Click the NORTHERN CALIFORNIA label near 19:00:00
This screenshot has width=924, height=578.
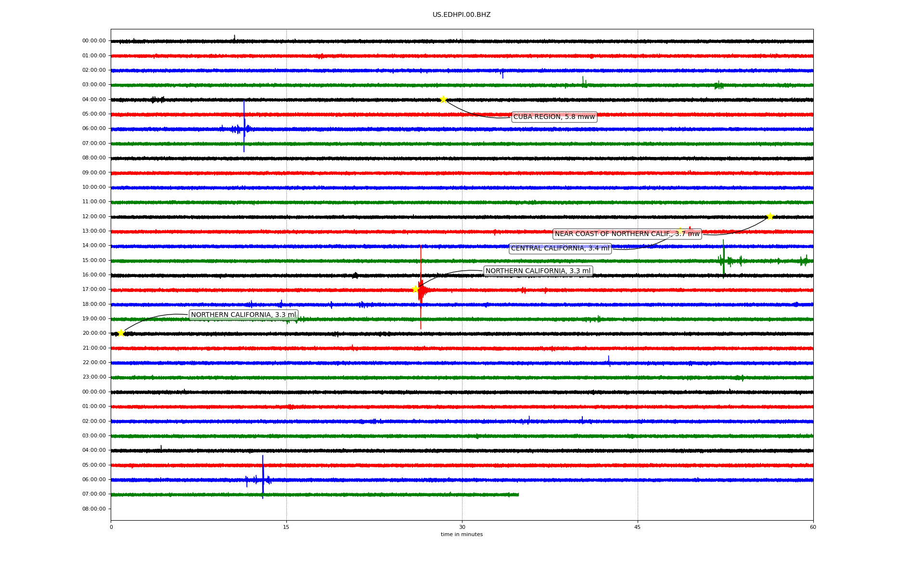[244, 315]
